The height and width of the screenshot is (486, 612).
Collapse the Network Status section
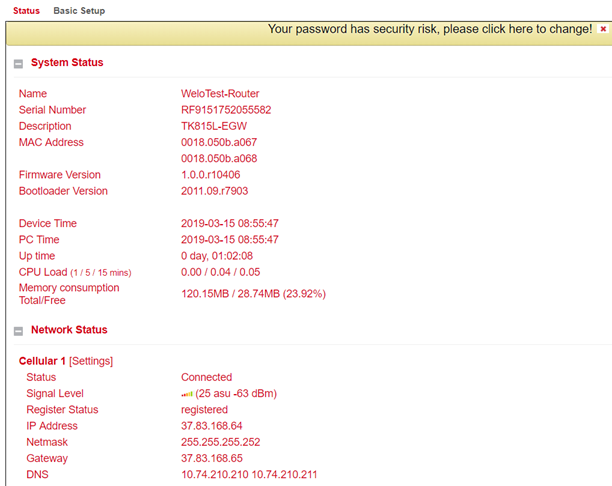[x=18, y=331]
